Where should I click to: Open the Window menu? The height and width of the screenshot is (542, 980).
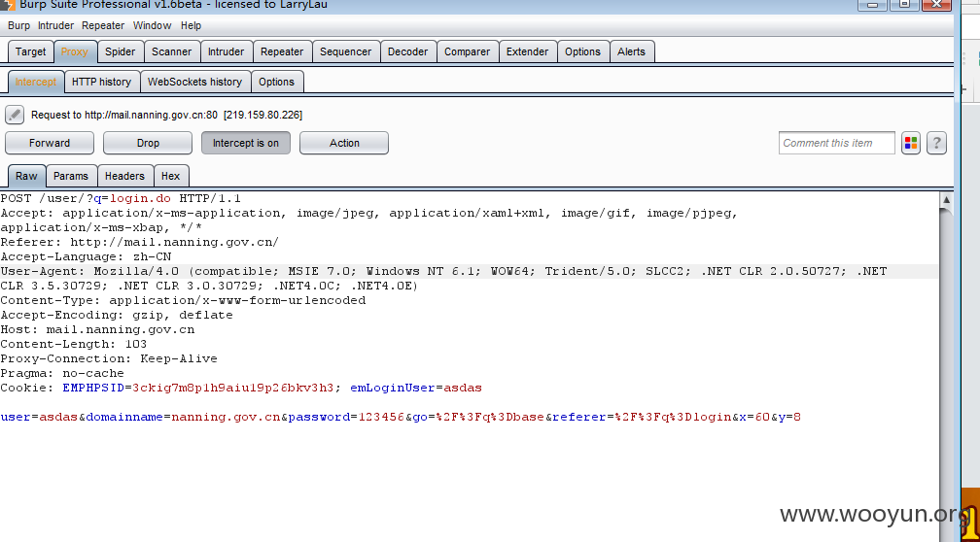(x=152, y=25)
